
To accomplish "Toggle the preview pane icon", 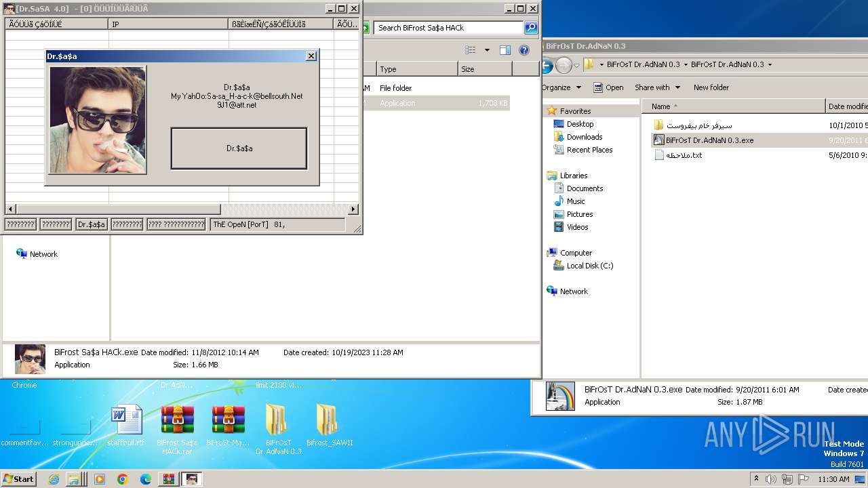I will point(505,50).
